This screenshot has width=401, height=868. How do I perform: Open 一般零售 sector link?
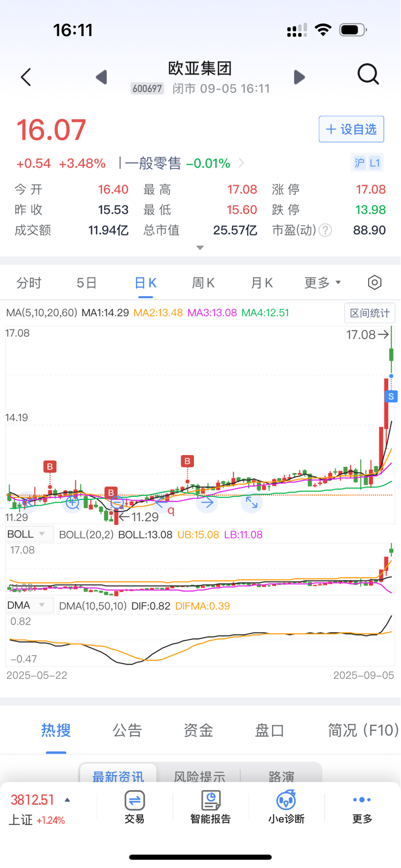pos(181,164)
